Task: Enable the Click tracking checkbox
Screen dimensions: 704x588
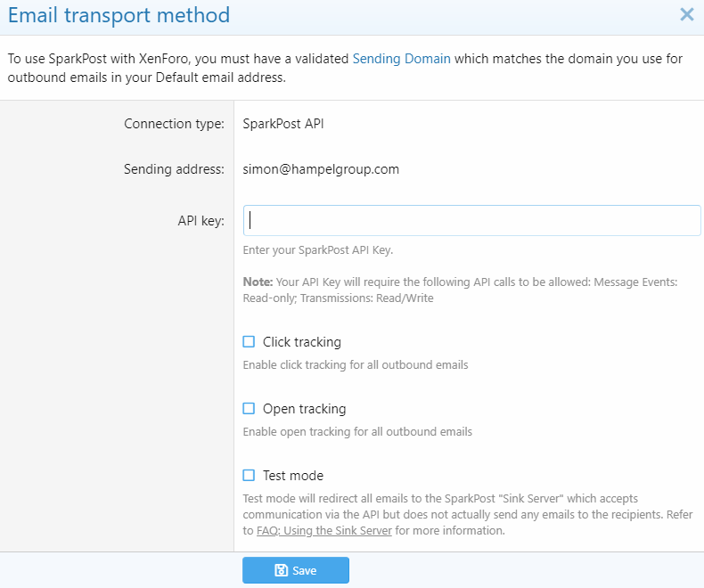Action: 250,342
